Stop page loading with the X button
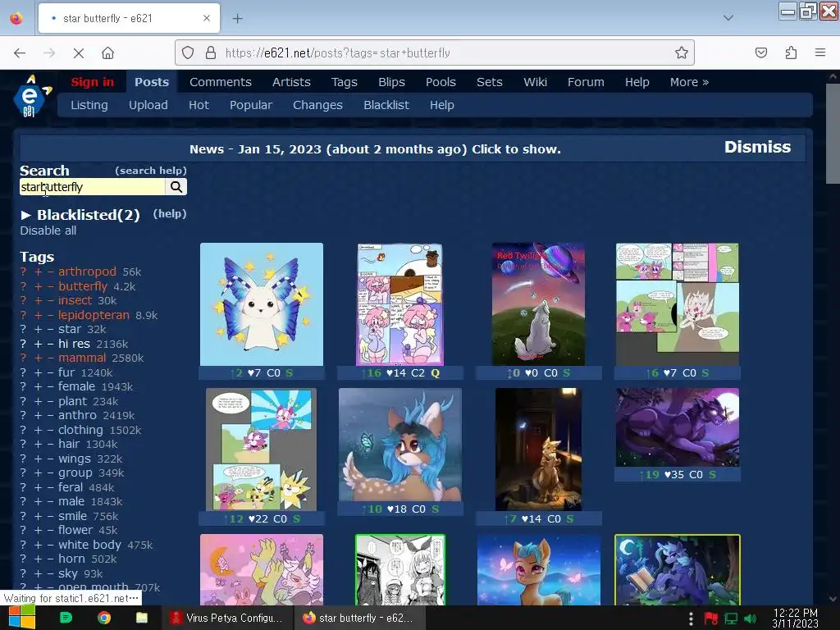 click(78, 53)
